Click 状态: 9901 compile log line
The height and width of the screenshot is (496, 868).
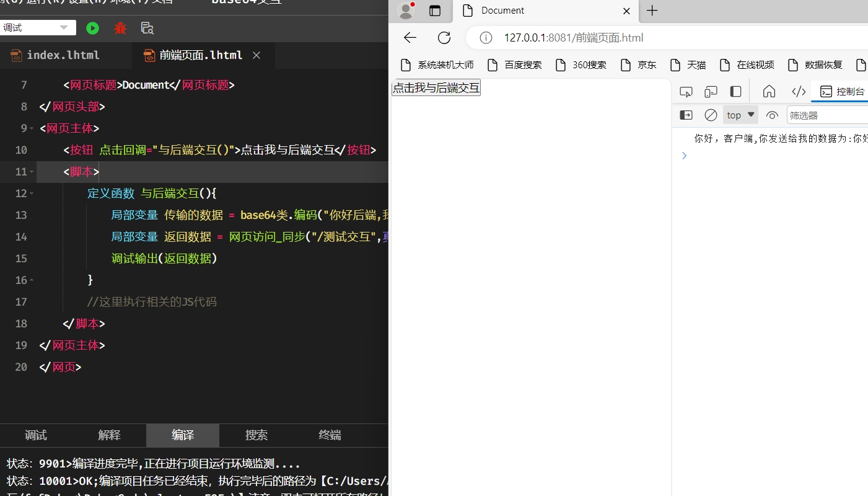click(x=153, y=464)
